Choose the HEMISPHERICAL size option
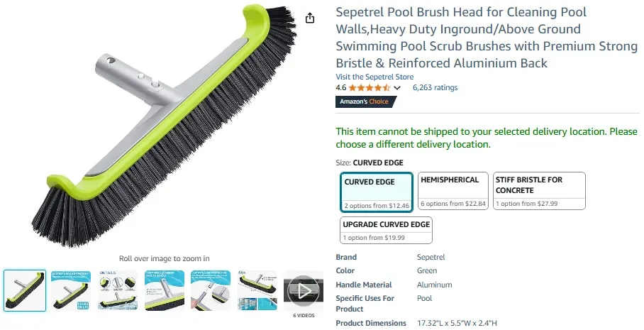 point(453,192)
